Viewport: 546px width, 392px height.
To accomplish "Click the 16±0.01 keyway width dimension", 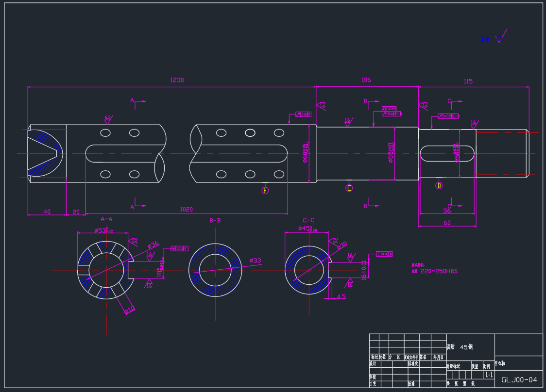I will (364, 270).
